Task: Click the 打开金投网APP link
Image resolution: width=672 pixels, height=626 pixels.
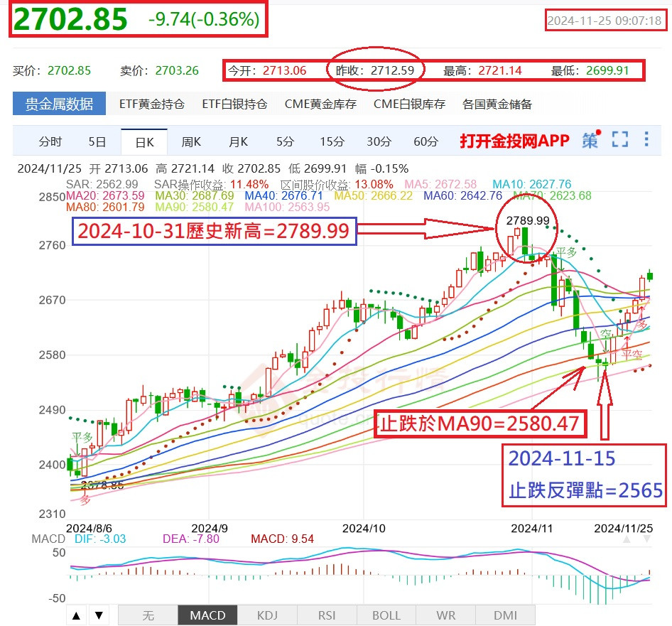Action: pyautogui.click(x=515, y=141)
